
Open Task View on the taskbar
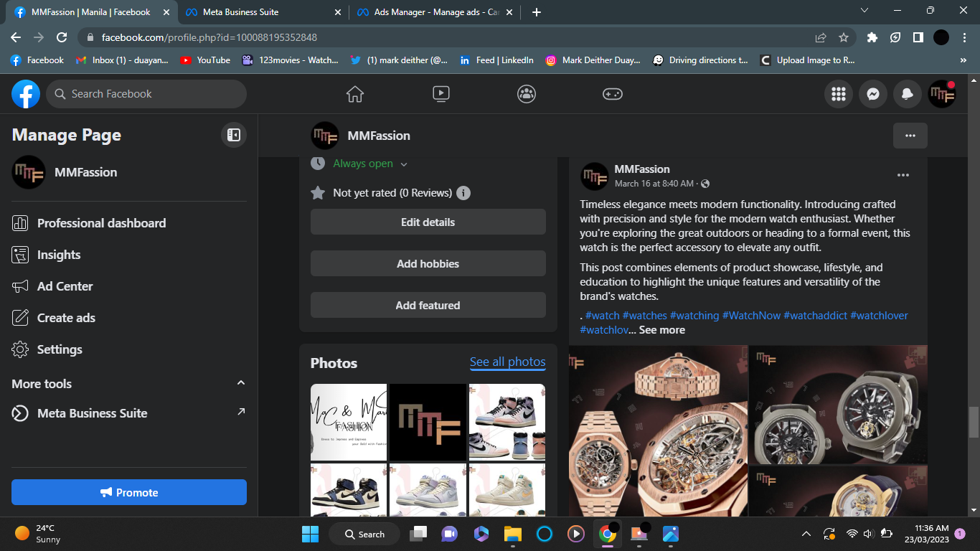418,534
